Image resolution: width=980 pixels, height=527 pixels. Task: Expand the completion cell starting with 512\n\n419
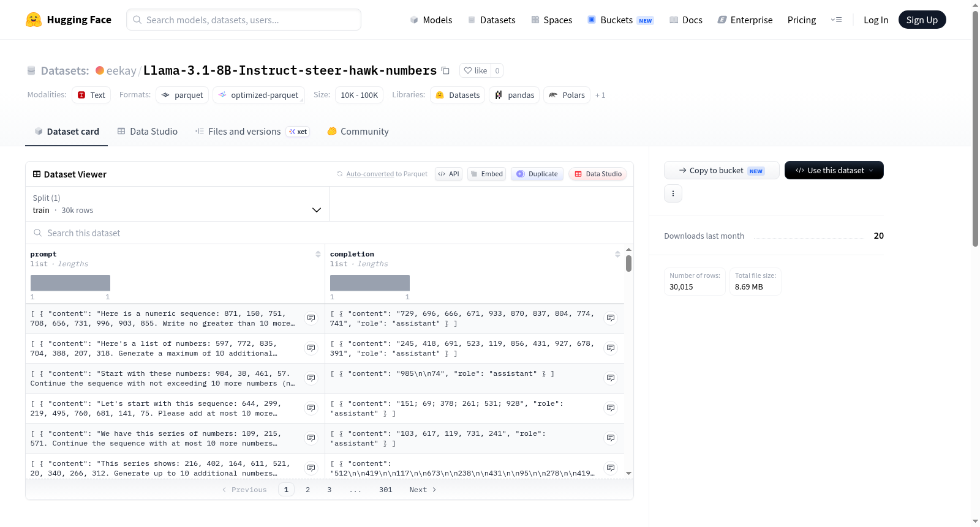(611, 468)
